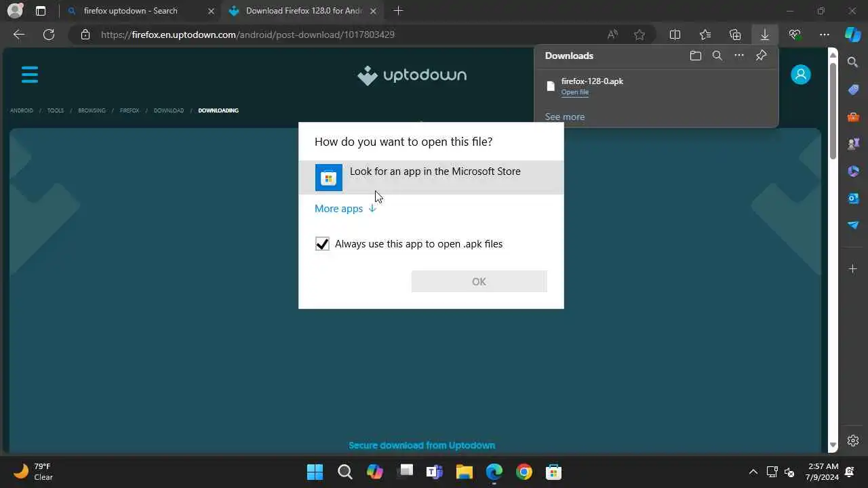
Task: Open the FIREFOX breadcrumb link
Action: coord(130,110)
